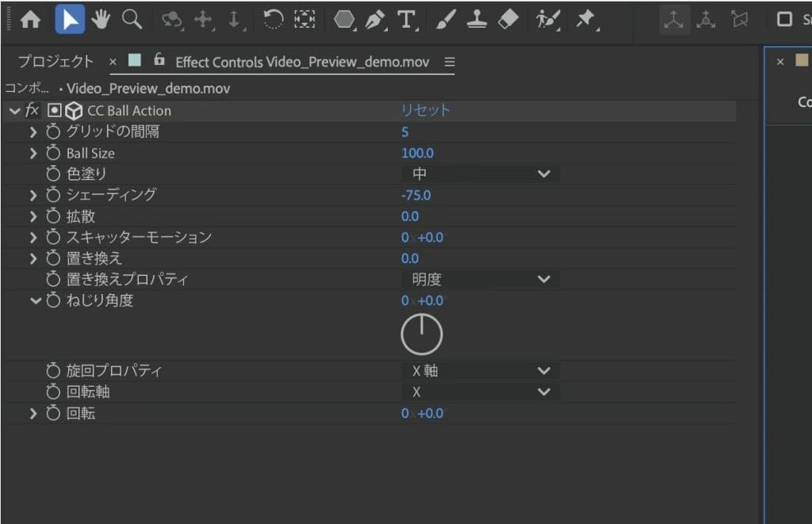The width and height of the screenshot is (812, 524).
Task: Collapse the ねじり角度 property
Action: point(35,300)
